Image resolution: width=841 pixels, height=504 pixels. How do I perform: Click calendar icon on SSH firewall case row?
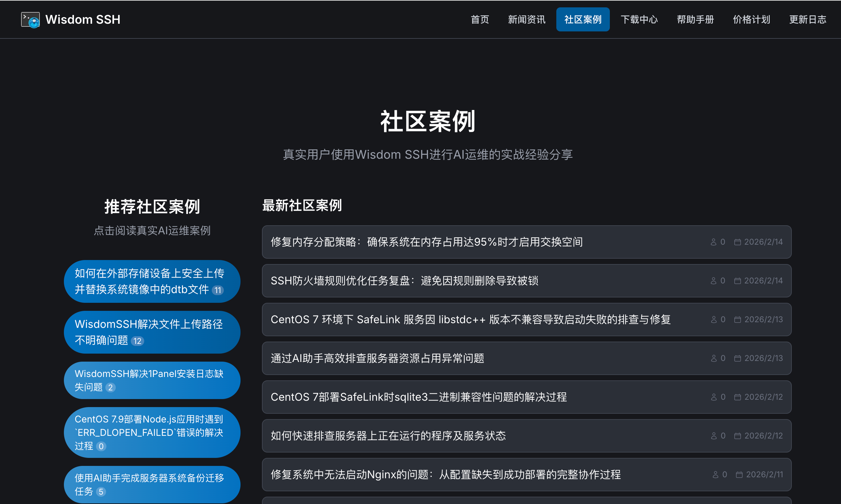[x=737, y=280]
